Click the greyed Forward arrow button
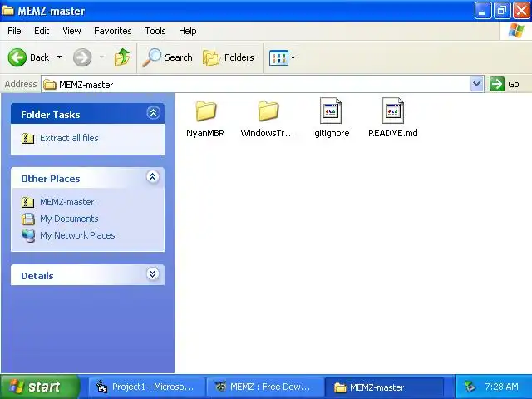Screen dimensions: 532x399 [82, 57]
